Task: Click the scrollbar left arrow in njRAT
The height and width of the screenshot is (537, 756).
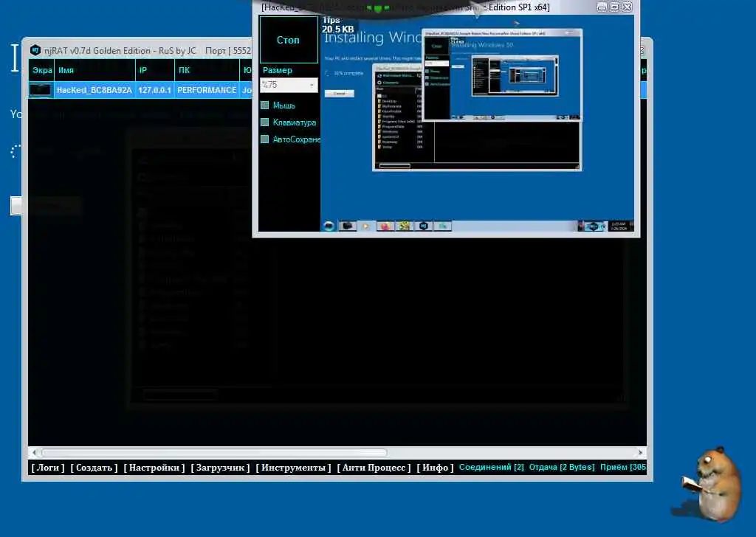Action: click(x=34, y=453)
